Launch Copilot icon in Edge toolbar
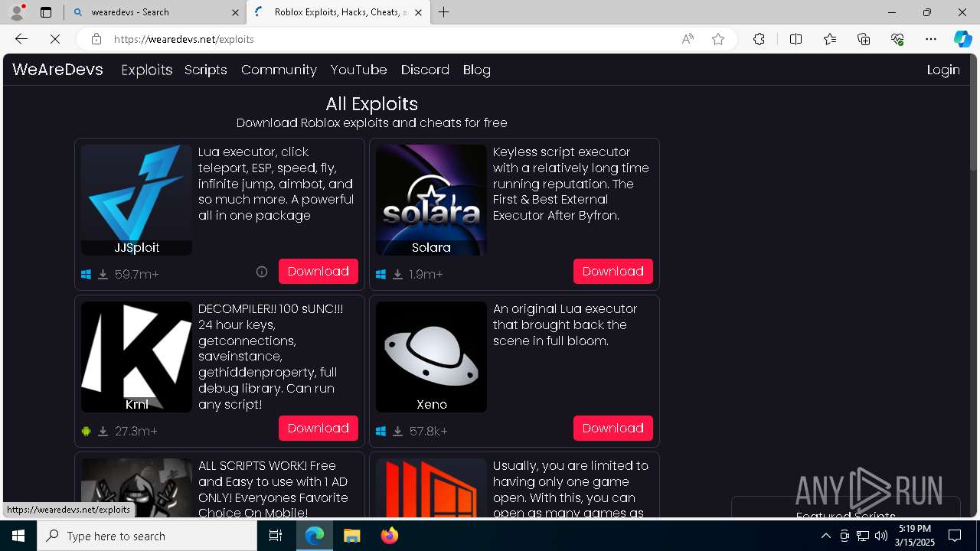Viewport: 980px width, 551px height. (962, 39)
